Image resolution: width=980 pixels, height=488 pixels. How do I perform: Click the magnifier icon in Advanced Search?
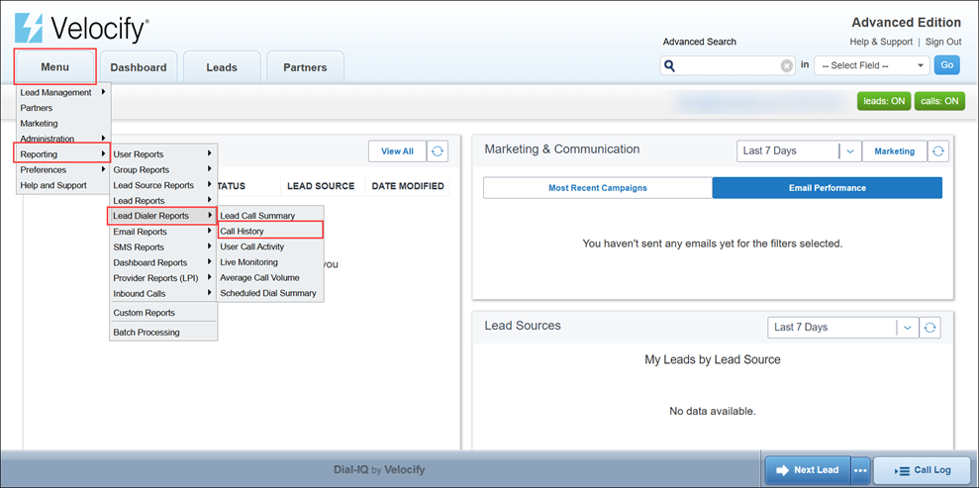tap(670, 65)
